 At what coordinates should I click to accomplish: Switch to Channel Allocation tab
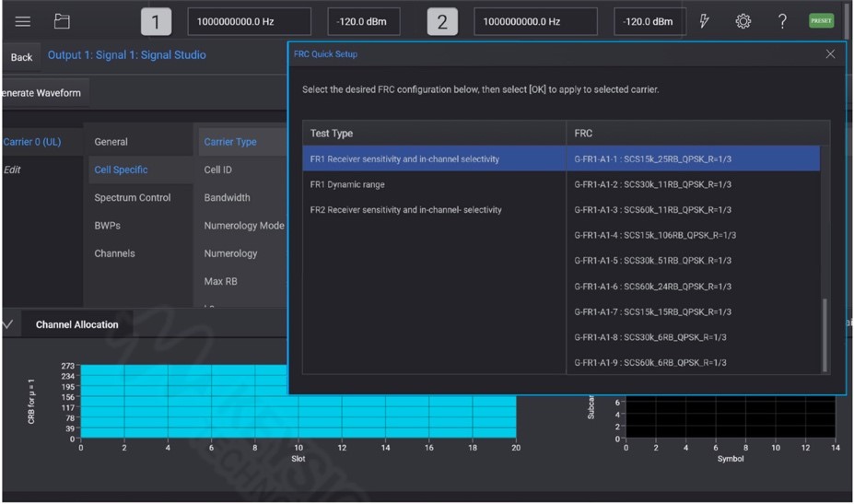coord(76,324)
